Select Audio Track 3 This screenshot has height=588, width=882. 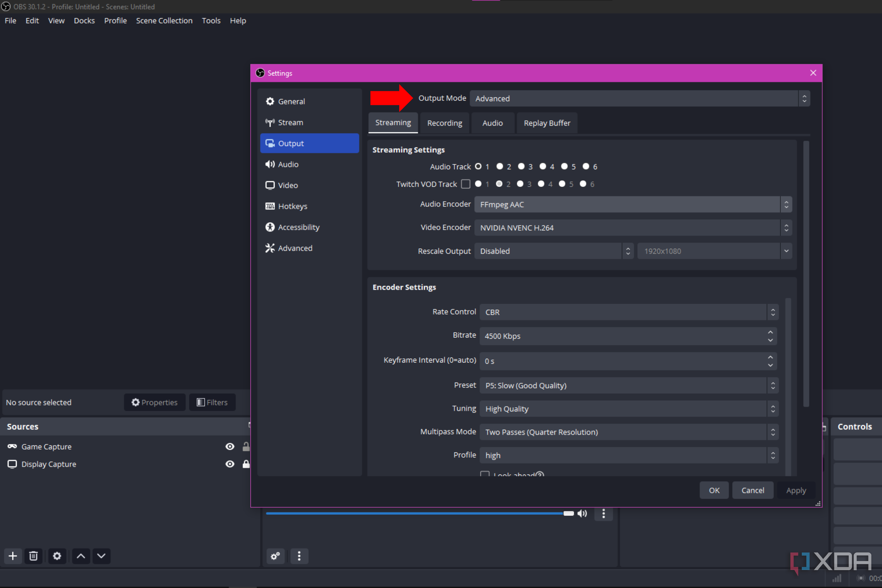pos(521,166)
